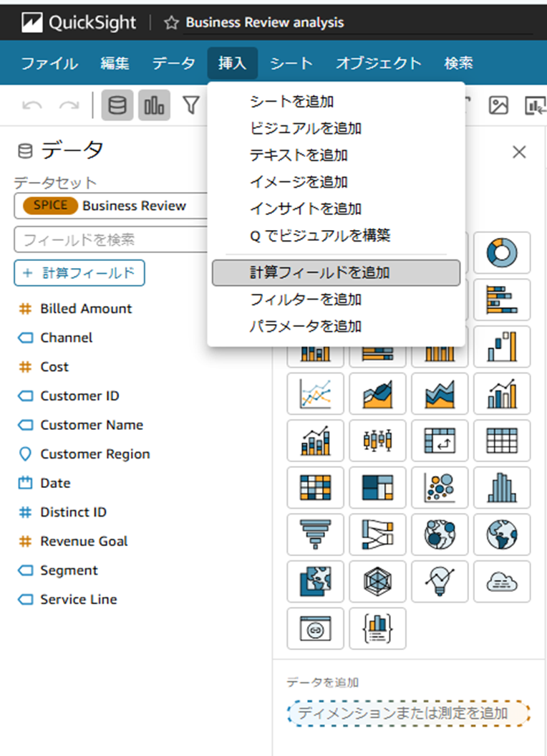Image resolution: width=547 pixels, height=756 pixels.
Task: Select 計算フィールドを追加 menu entry
Action: click(x=336, y=273)
